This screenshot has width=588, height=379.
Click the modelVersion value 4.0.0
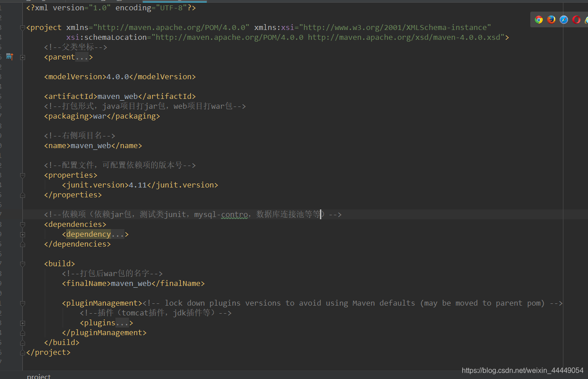[118, 77]
